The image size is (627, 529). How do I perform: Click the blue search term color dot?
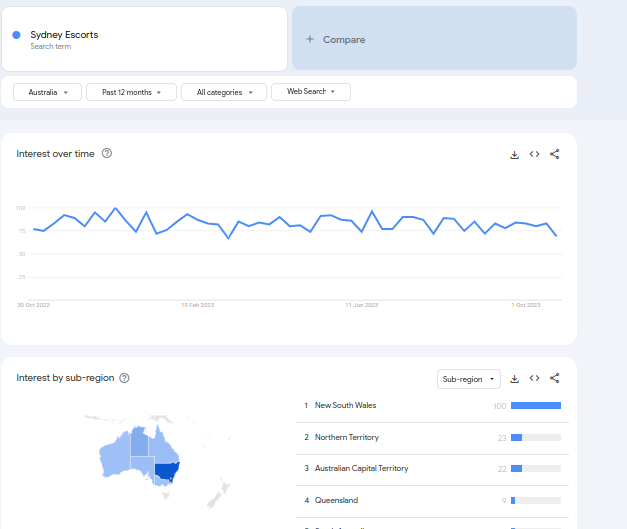point(17,35)
